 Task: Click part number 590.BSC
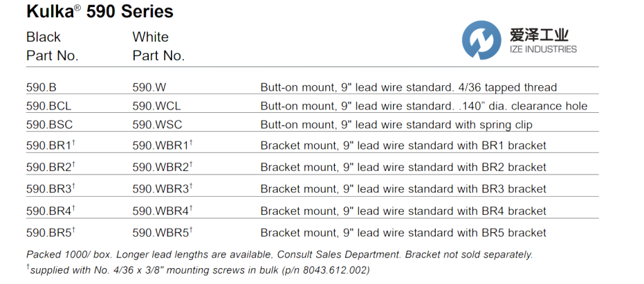click(49, 125)
